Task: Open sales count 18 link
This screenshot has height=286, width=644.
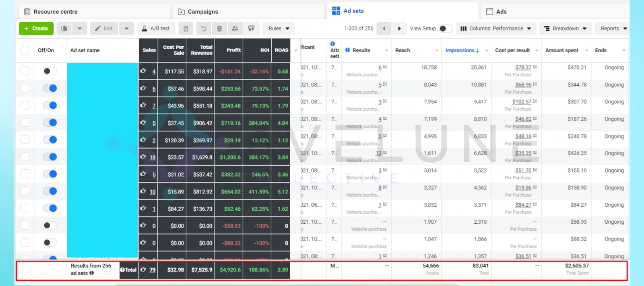Action: tap(153, 157)
